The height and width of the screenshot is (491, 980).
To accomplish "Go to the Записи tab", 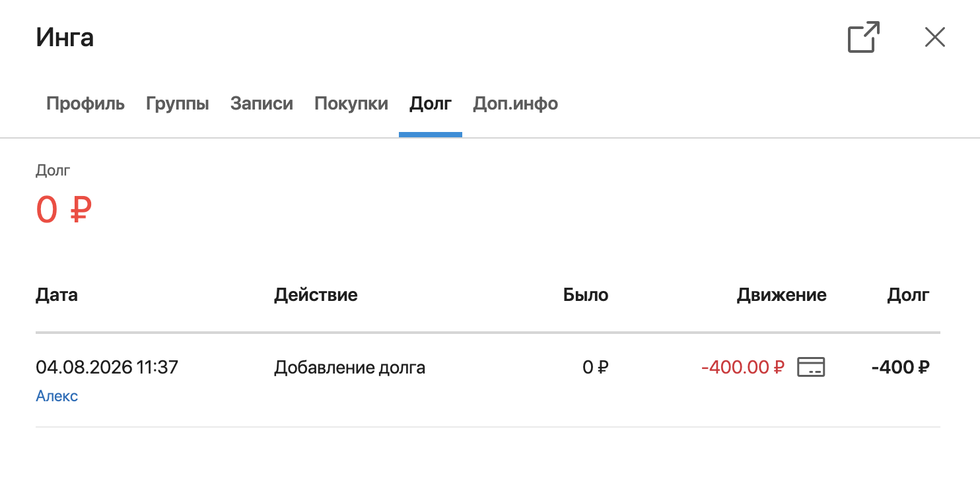I will (262, 104).
